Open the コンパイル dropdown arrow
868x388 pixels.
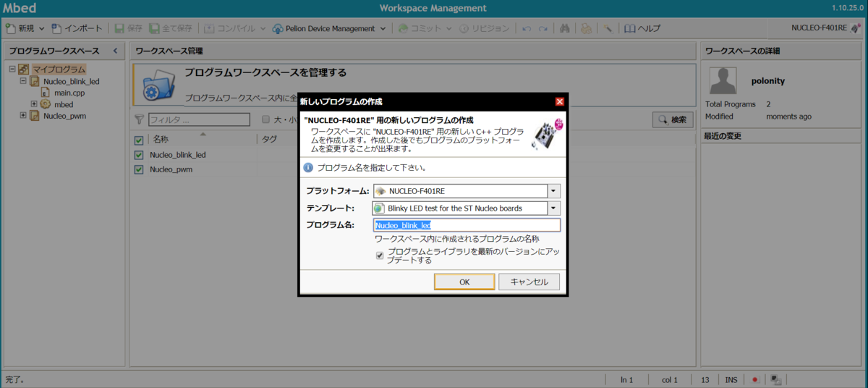[263, 29]
